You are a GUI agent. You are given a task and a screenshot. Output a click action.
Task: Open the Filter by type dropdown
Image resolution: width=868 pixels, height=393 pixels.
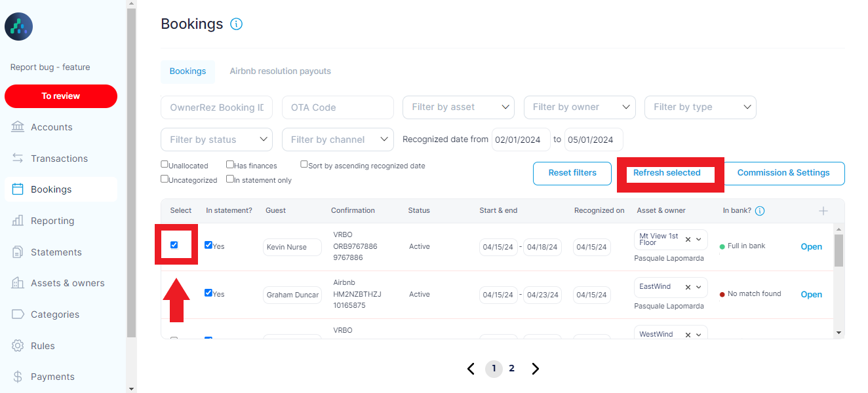point(700,107)
